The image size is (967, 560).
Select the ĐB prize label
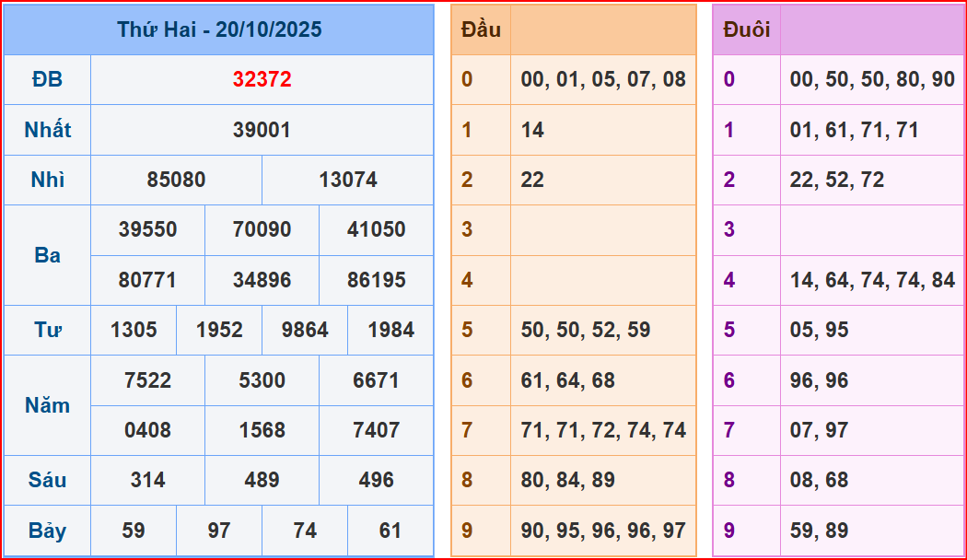click(48, 79)
